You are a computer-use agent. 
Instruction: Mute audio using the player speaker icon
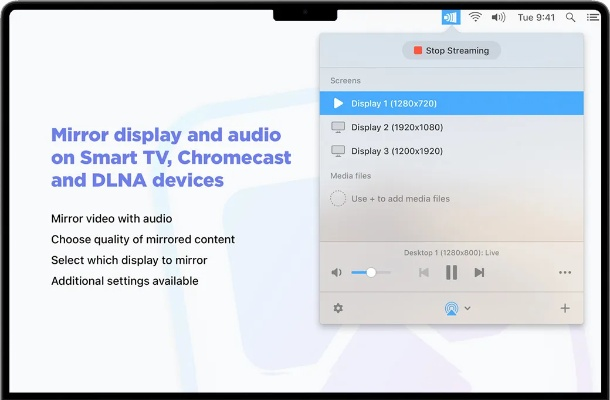(x=337, y=272)
